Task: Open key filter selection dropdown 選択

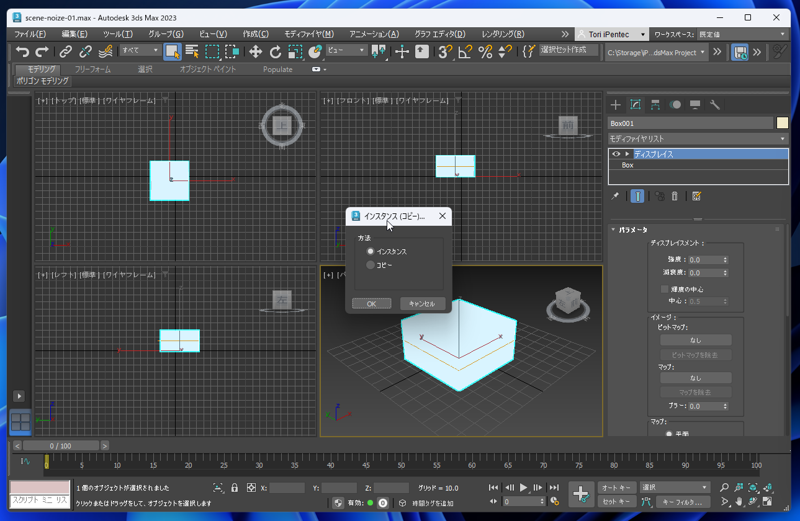Action: click(x=674, y=488)
